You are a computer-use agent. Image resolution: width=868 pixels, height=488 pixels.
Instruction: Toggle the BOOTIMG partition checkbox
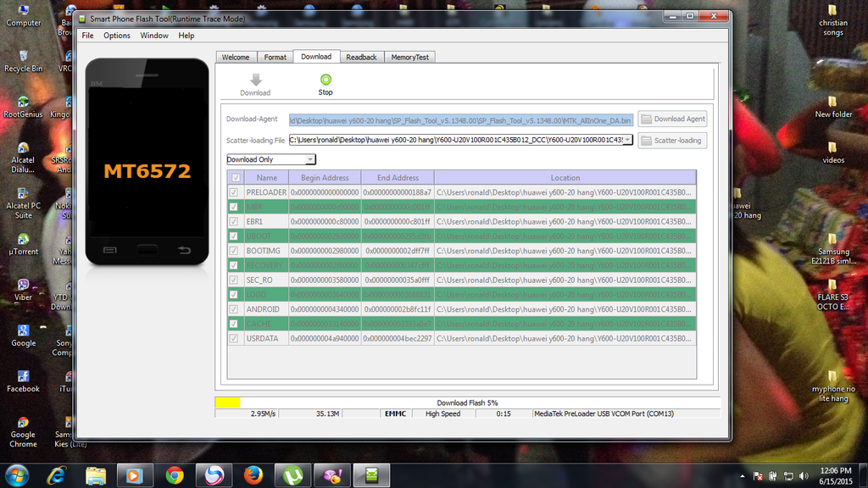click(235, 251)
